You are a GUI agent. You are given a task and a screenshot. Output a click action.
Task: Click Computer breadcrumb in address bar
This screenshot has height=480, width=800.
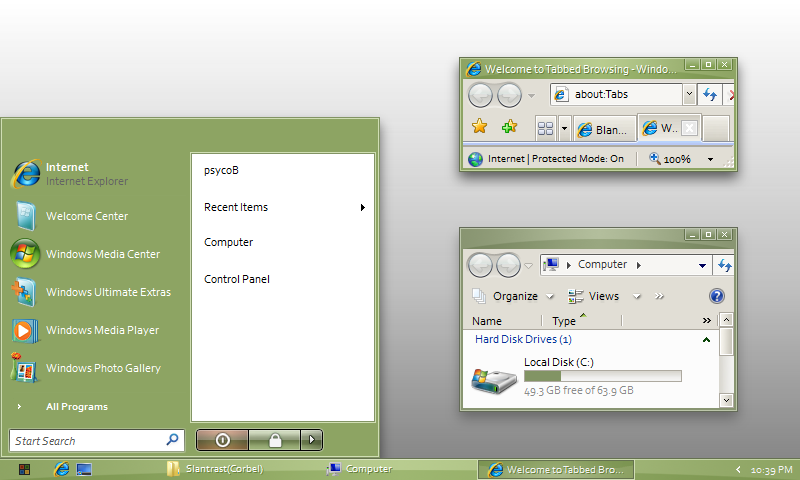(x=602, y=264)
